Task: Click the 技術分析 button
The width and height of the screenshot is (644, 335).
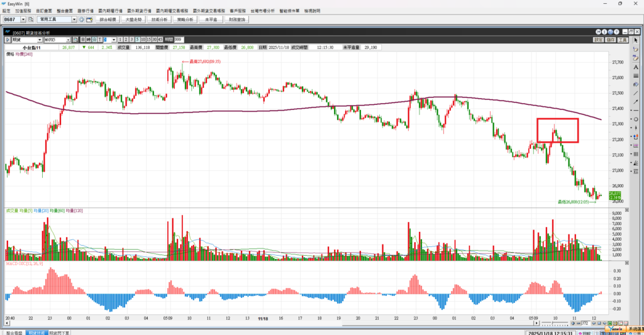Action: (159, 20)
